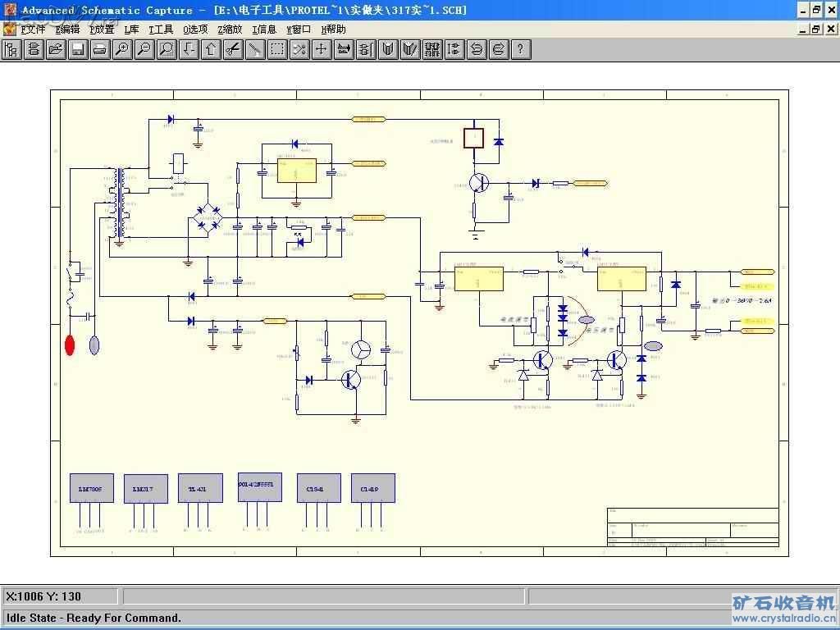Open the T工具 (Tools) menu
The image size is (840, 630).
coord(161,30)
